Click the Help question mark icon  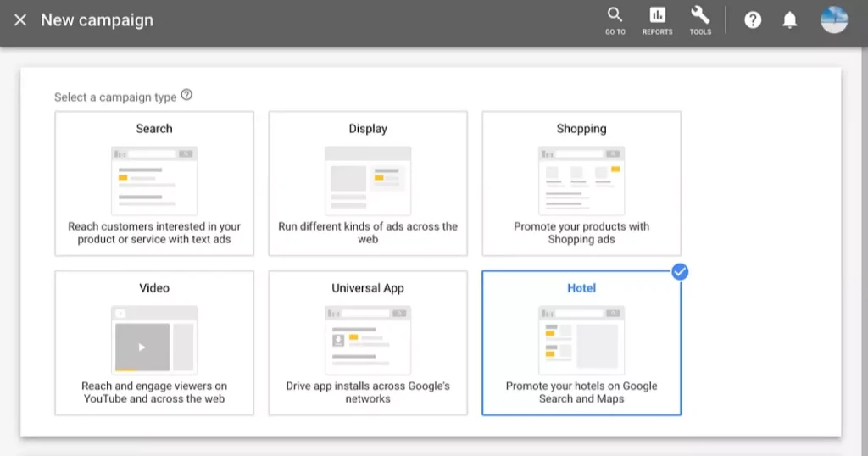tap(753, 20)
